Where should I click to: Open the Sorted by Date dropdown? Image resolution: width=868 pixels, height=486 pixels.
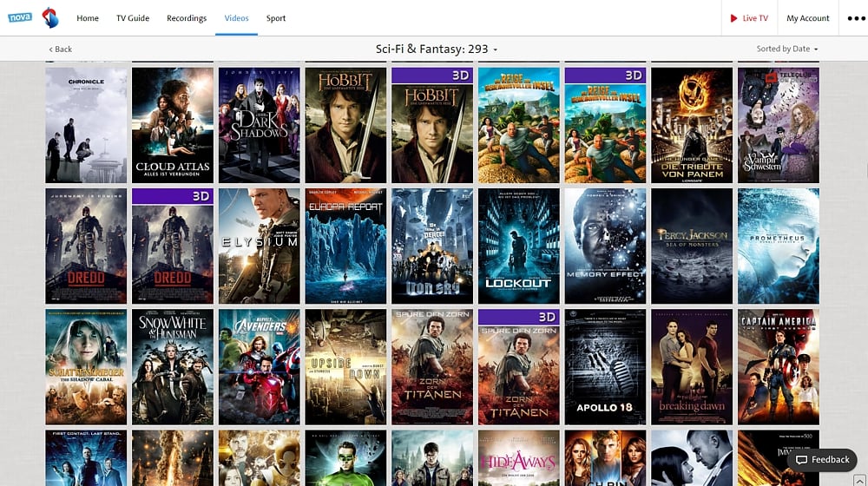coord(786,49)
